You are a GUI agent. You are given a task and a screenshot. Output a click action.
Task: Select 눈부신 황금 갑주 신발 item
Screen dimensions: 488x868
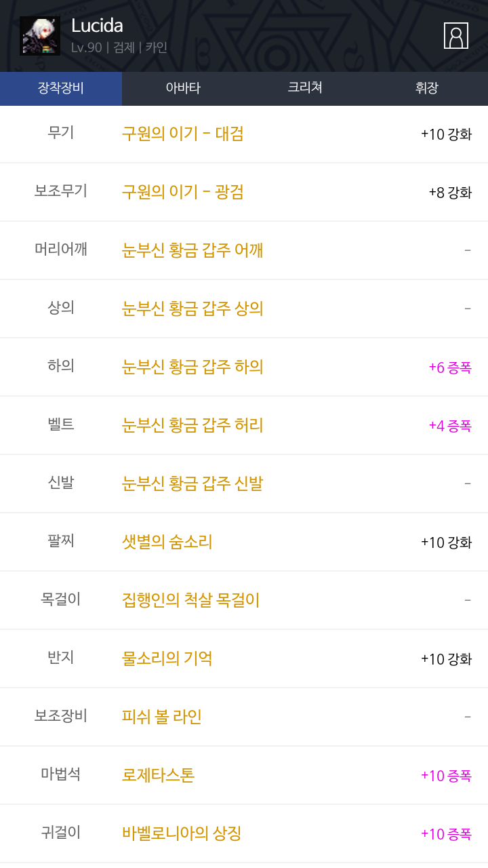[x=192, y=484]
